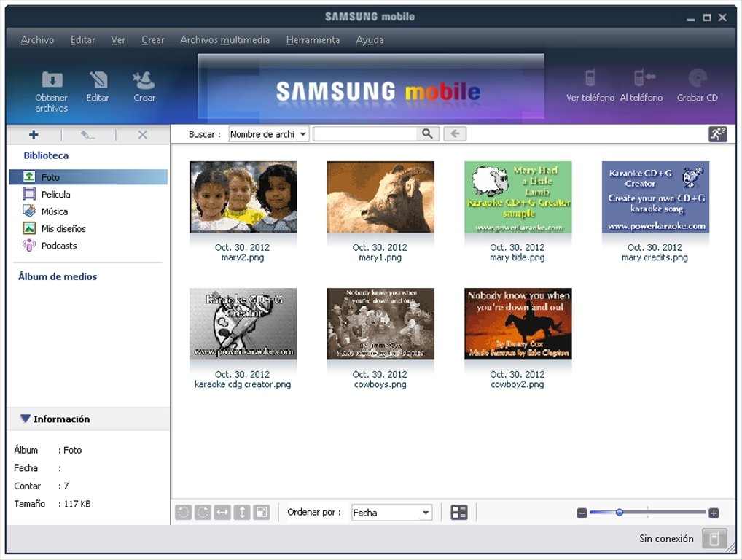The height and width of the screenshot is (560, 742).
Task: Switch view mode with list/thumbnail icon
Action: point(459,512)
